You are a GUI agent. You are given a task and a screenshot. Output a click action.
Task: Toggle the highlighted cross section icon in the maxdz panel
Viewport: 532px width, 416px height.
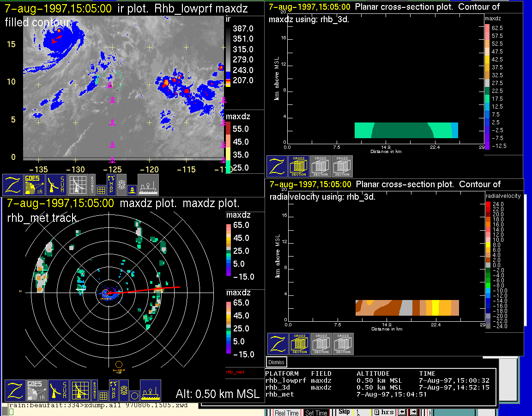click(299, 166)
